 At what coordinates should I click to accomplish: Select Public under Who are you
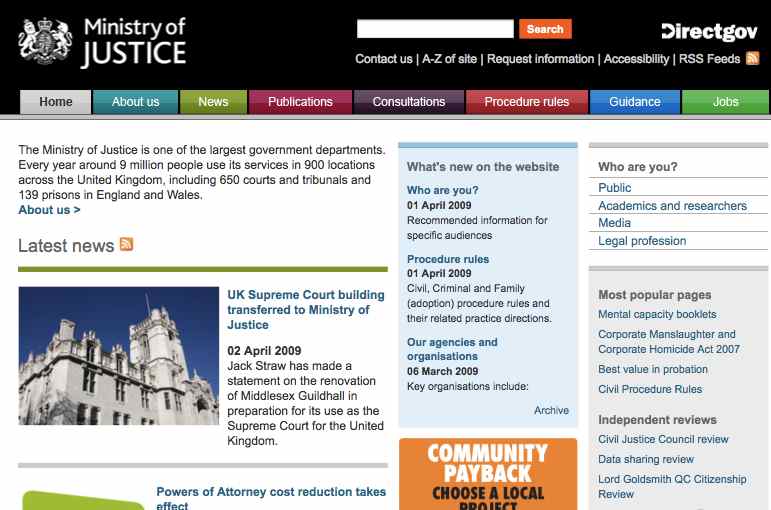click(615, 188)
